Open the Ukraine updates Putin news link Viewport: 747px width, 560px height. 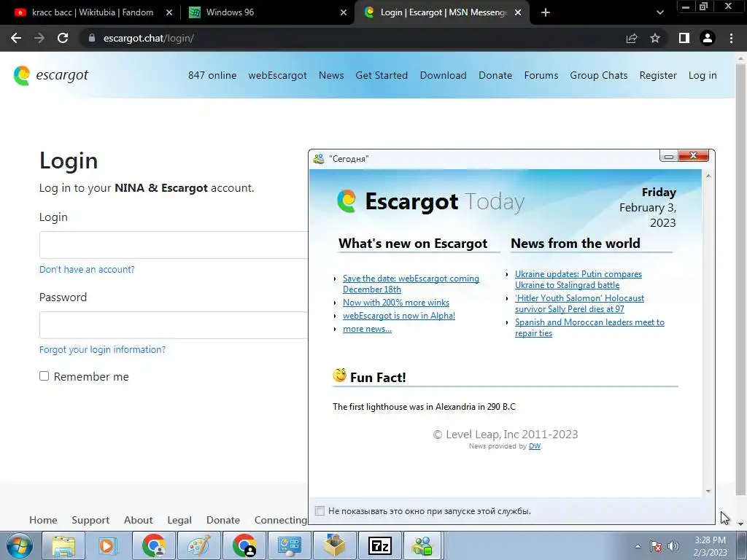pyautogui.click(x=578, y=279)
